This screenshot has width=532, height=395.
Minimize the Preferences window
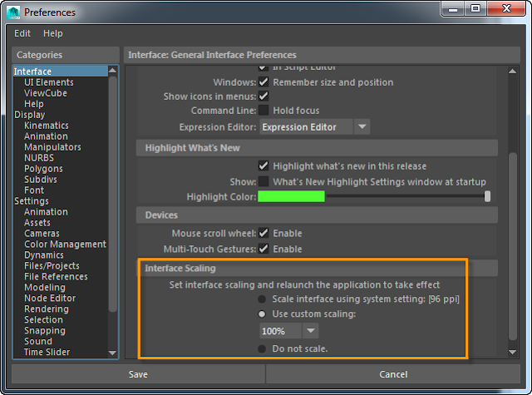tap(453, 9)
